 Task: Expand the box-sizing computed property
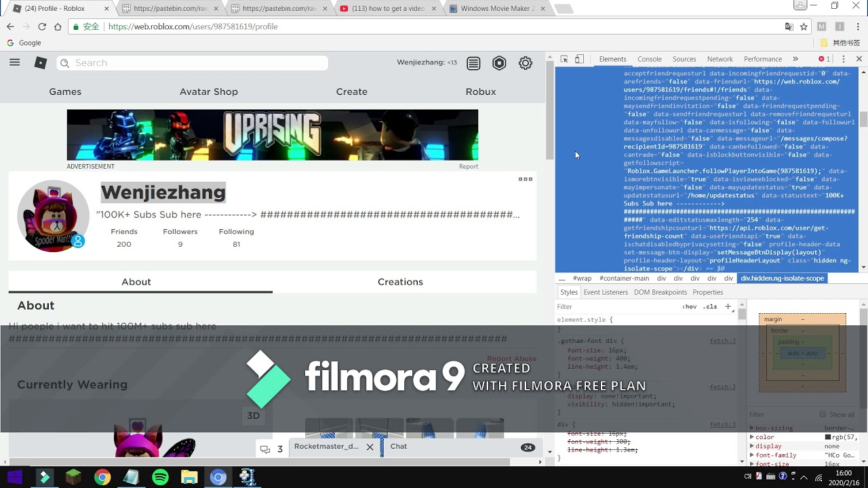(x=751, y=428)
